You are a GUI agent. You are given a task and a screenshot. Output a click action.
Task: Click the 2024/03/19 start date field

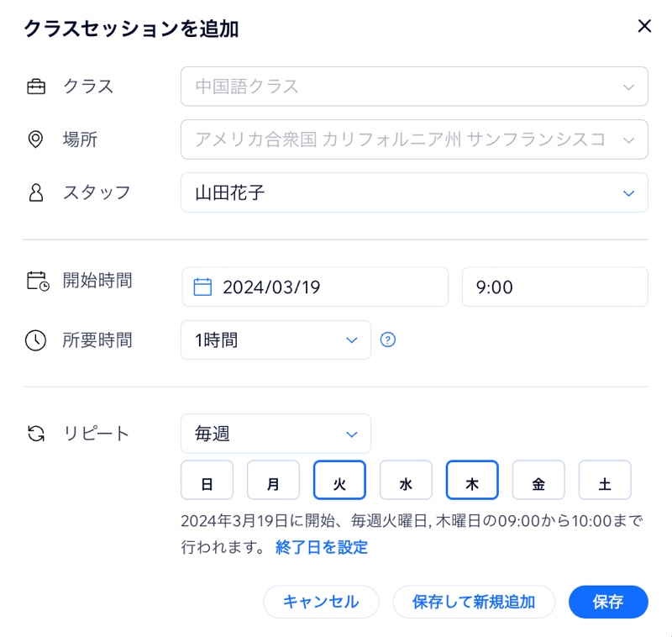tap(315, 287)
